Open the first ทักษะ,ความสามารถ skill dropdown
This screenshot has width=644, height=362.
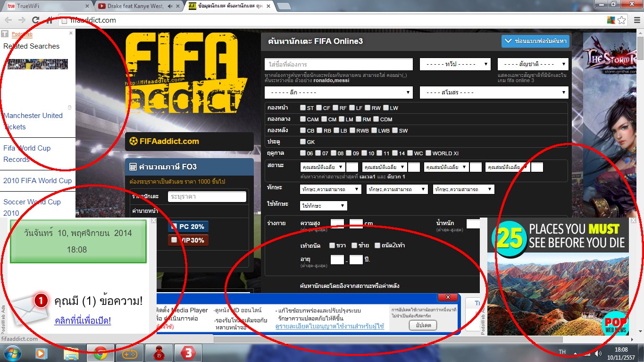(331, 189)
